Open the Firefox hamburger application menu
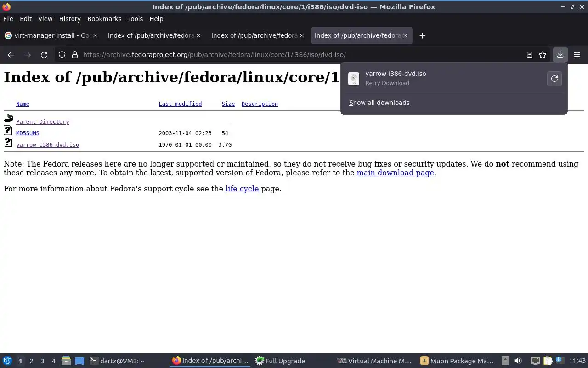The height and width of the screenshot is (368, 588). 577,55
